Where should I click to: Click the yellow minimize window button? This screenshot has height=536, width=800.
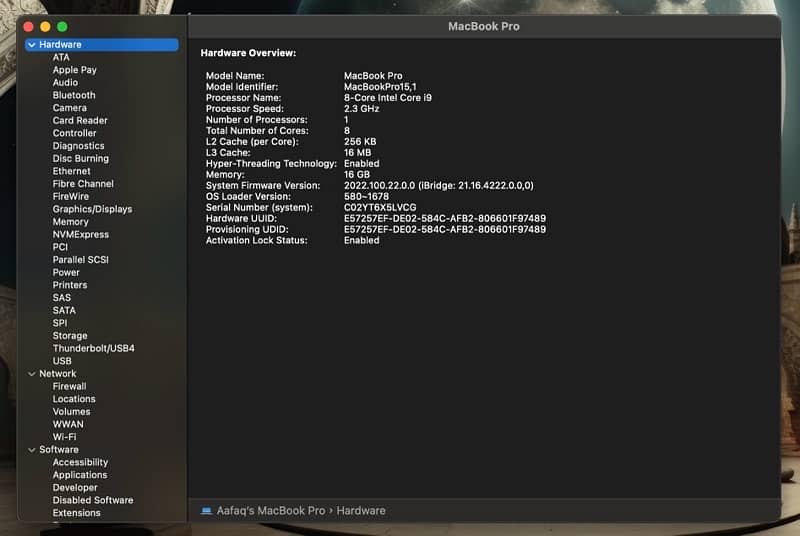click(45, 26)
